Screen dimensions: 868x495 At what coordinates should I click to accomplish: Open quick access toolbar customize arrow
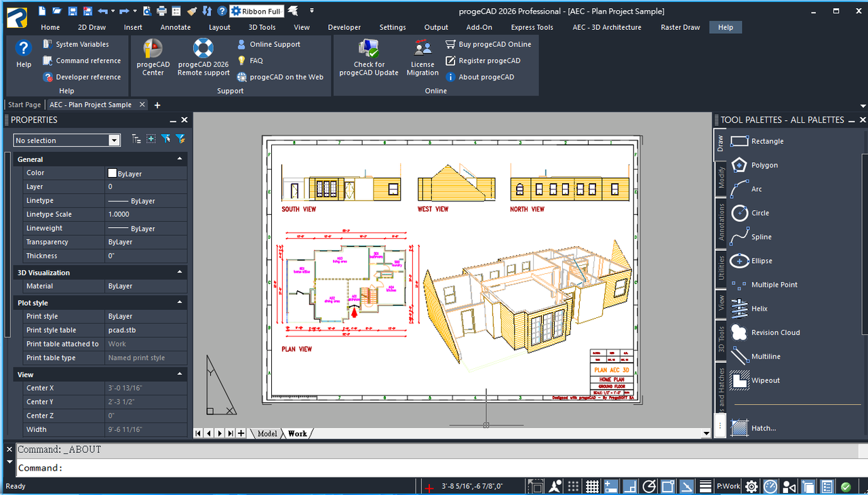click(x=311, y=11)
